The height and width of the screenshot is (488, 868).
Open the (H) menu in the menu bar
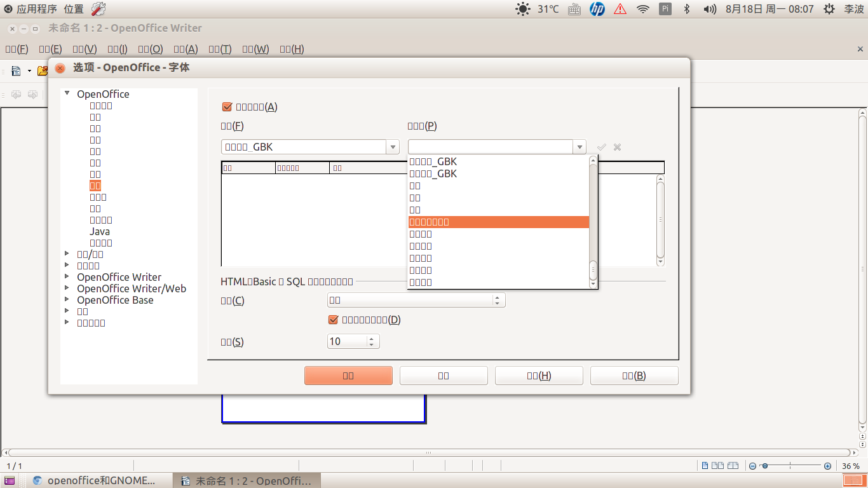pos(292,49)
